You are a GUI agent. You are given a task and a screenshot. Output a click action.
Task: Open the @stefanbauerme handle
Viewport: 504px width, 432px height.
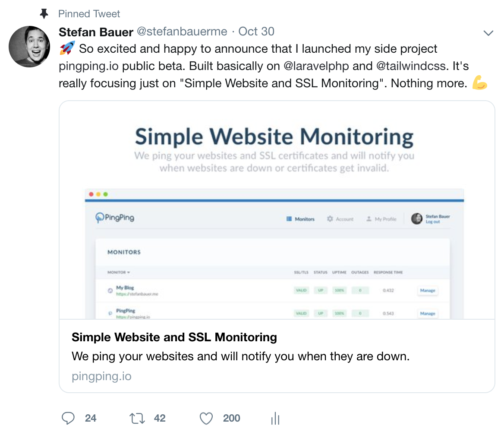pos(182,32)
